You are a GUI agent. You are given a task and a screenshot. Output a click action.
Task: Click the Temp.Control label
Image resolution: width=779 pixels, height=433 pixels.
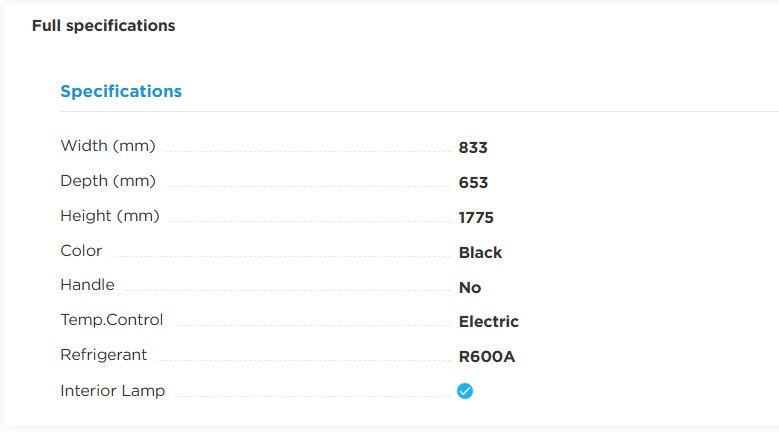pos(111,320)
